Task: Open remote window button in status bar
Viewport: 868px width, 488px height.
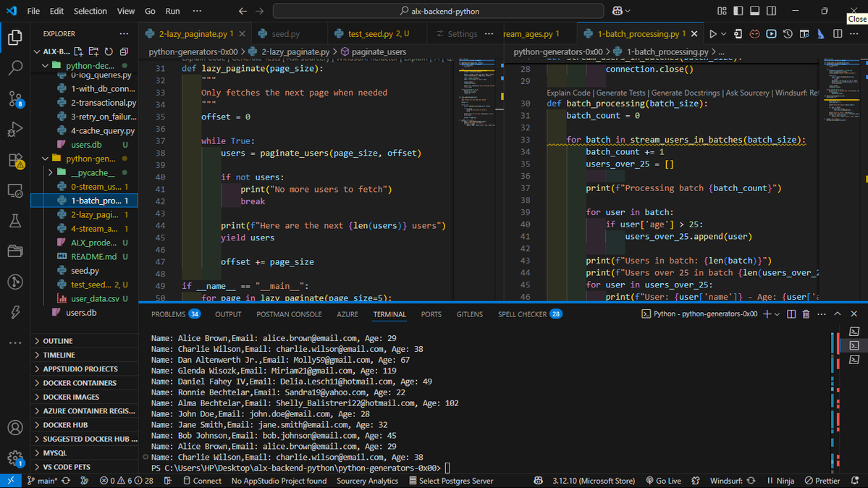Action: pyautogui.click(x=11, y=481)
